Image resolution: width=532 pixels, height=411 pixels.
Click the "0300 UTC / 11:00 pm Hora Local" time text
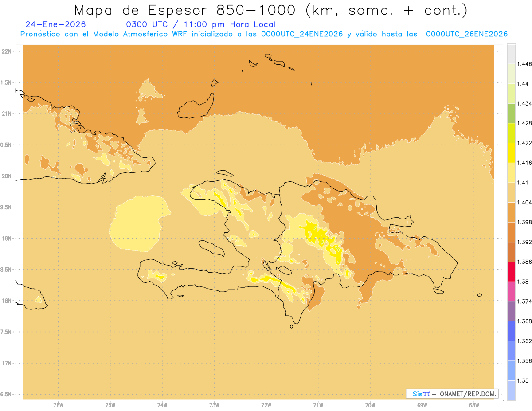coord(201,24)
